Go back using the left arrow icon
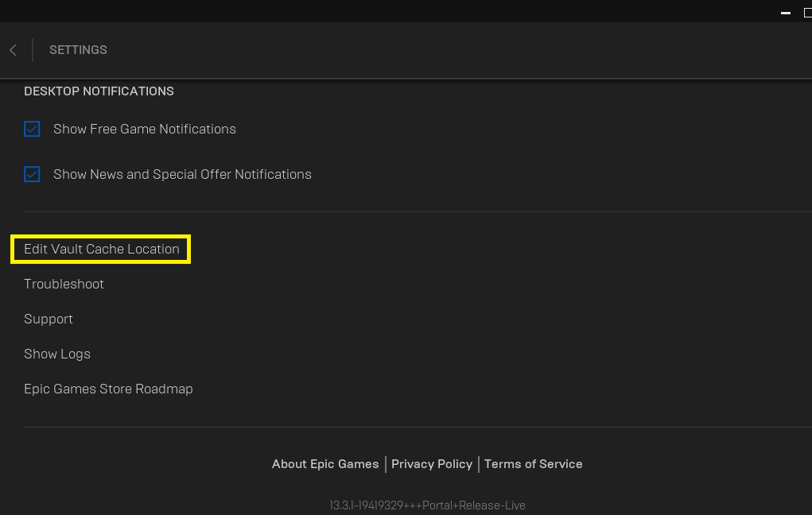This screenshot has width=812, height=515. (x=13, y=50)
